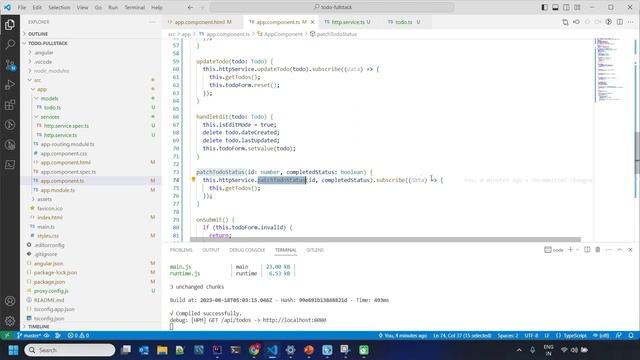Close the terminal panel with X icon
This screenshot has width=640, height=360.
point(630,249)
